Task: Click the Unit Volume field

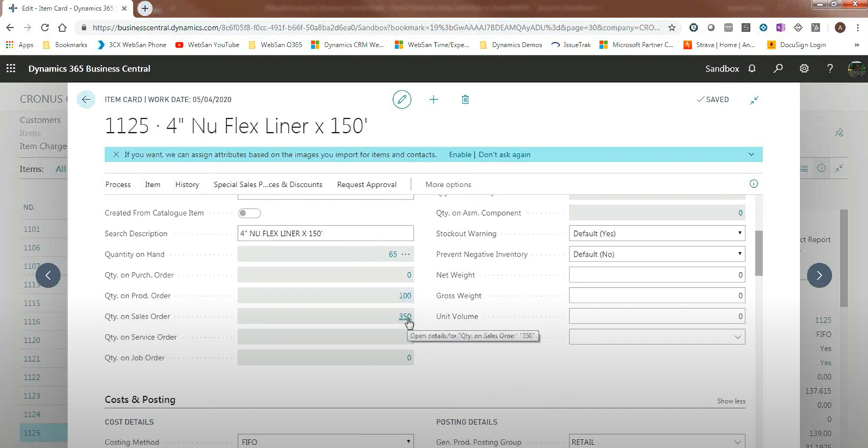Action: (x=657, y=316)
